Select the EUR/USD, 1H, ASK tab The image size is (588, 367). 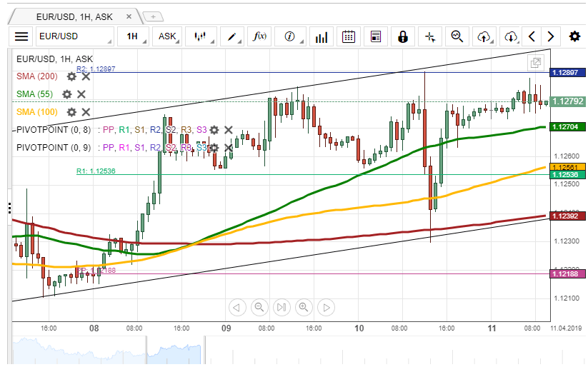pos(74,17)
